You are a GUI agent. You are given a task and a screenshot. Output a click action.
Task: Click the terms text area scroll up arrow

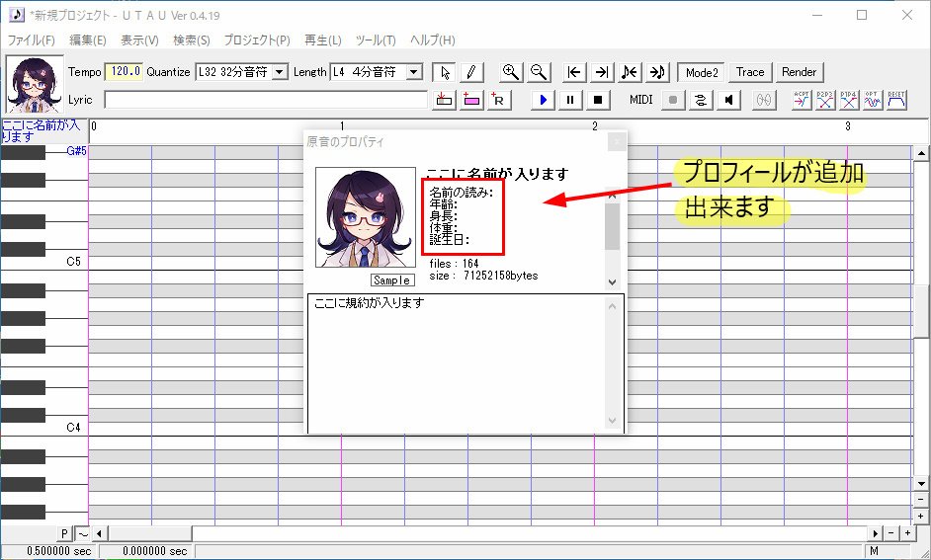tap(613, 307)
